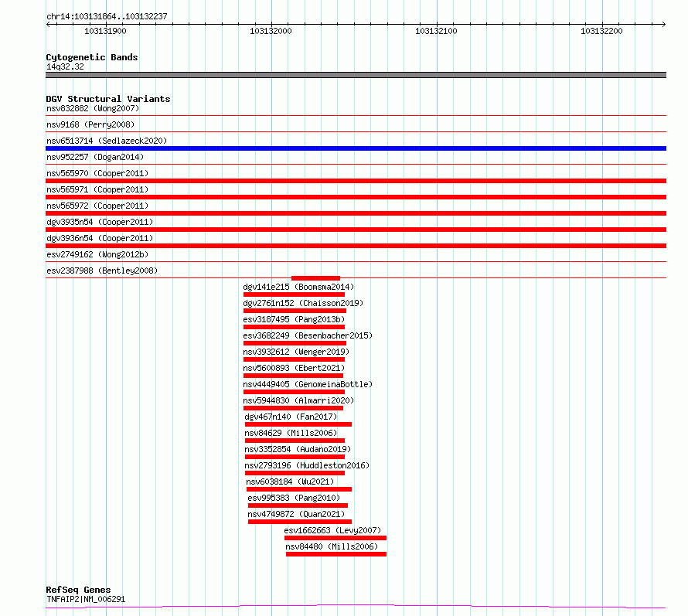Click esv2749162 (Wong2012b) label
Image resolution: width=688 pixels, height=616 pixels.
point(97,254)
